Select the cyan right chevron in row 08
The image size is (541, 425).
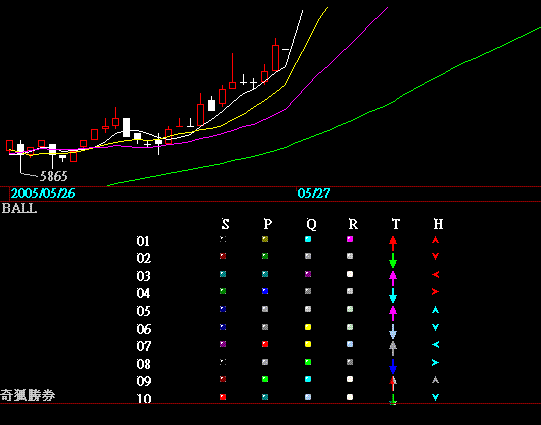[435, 363]
